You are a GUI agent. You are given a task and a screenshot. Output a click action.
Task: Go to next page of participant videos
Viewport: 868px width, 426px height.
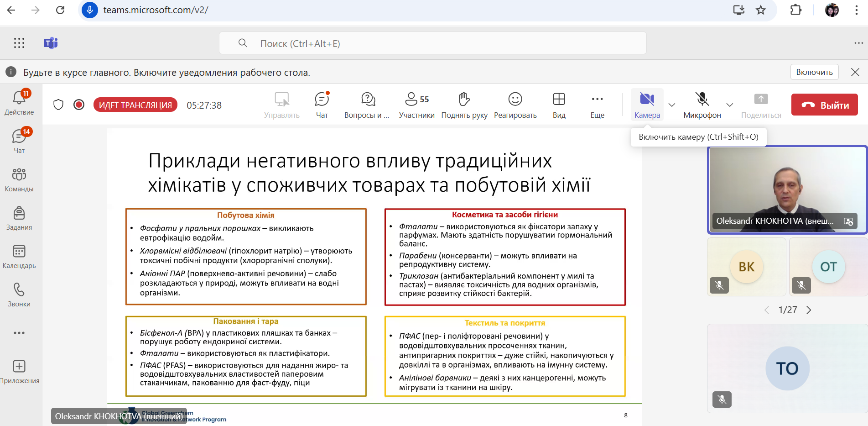[809, 310]
